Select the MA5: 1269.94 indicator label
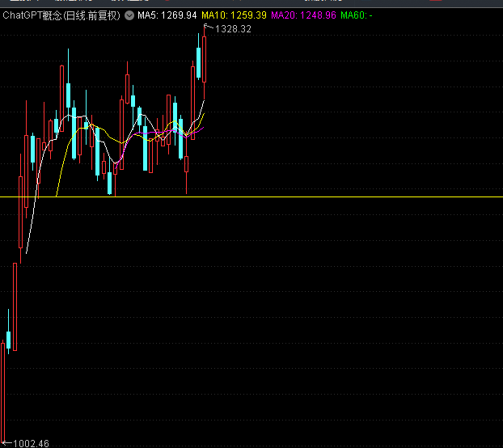503x448 pixels. (167, 15)
